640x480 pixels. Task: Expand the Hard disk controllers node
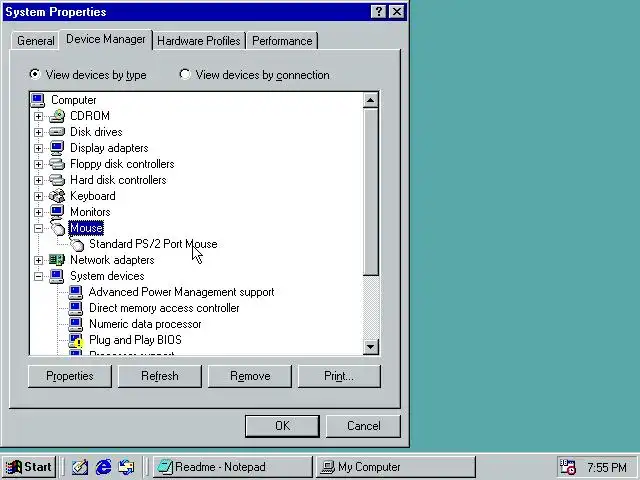(38, 180)
